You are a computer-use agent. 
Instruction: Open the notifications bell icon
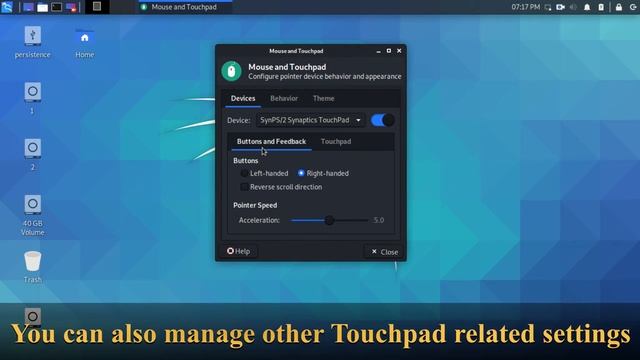pos(587,7)
